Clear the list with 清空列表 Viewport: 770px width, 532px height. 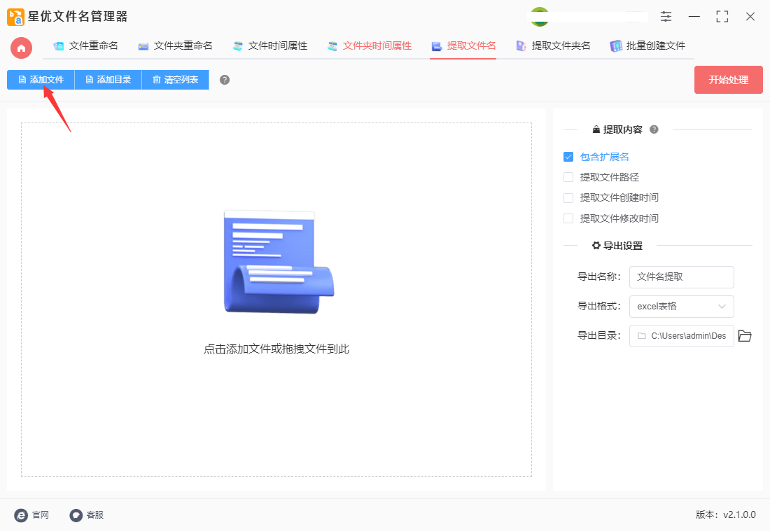tap(175, 80)
